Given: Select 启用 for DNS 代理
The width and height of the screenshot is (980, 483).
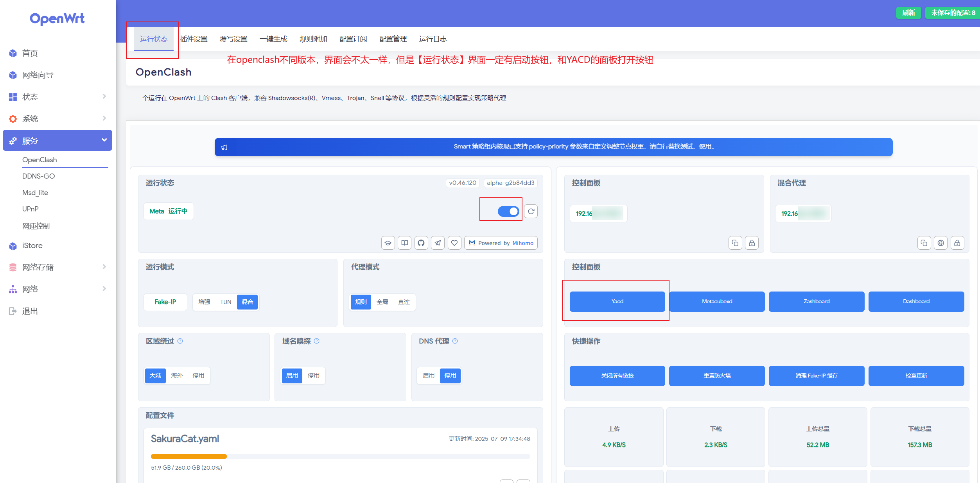Looking at the screenshot, I should pos(429,376).
